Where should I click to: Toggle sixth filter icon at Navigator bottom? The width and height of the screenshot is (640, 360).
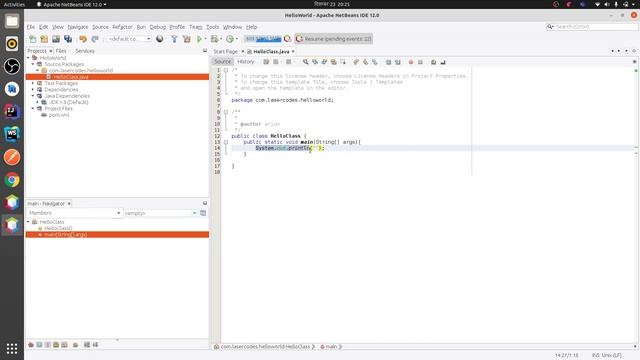click(x=76, y=345)
